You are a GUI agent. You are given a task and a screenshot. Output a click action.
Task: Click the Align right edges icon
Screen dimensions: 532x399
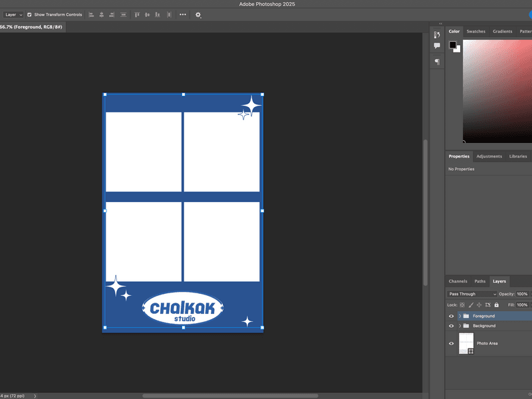pyautogui.click(x=112, y=15)
